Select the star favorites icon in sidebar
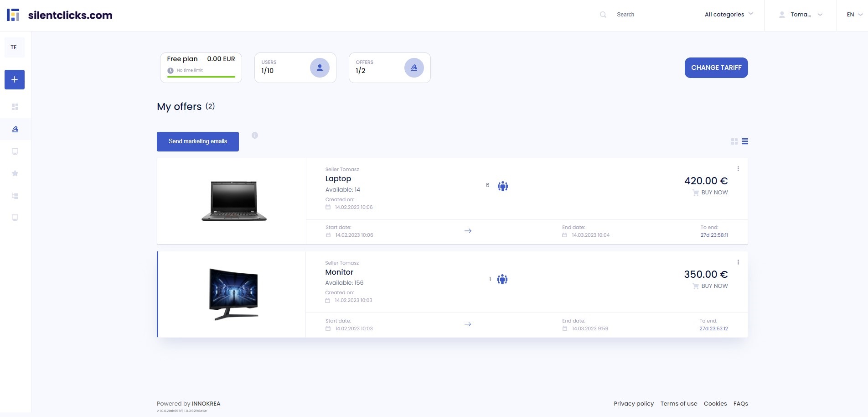The width and height of the screenshot is (868, 417). [x=15, y=173]
